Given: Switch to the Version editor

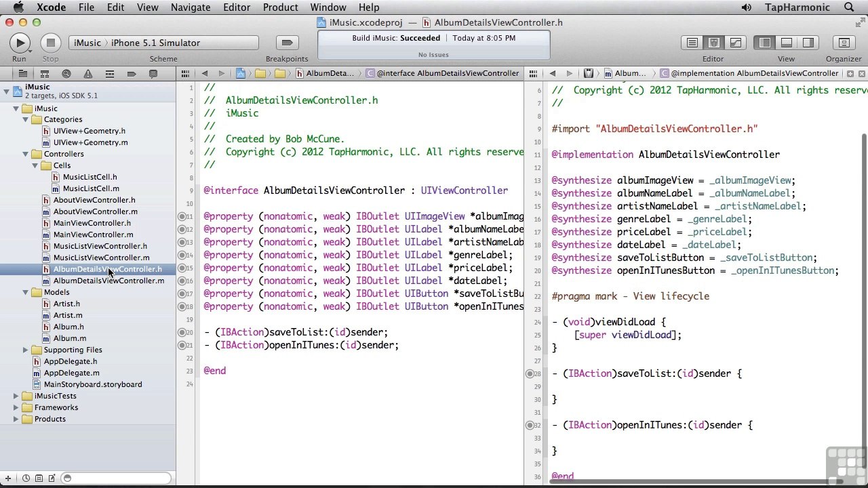Looking at the screenshot, I should 736,43.
